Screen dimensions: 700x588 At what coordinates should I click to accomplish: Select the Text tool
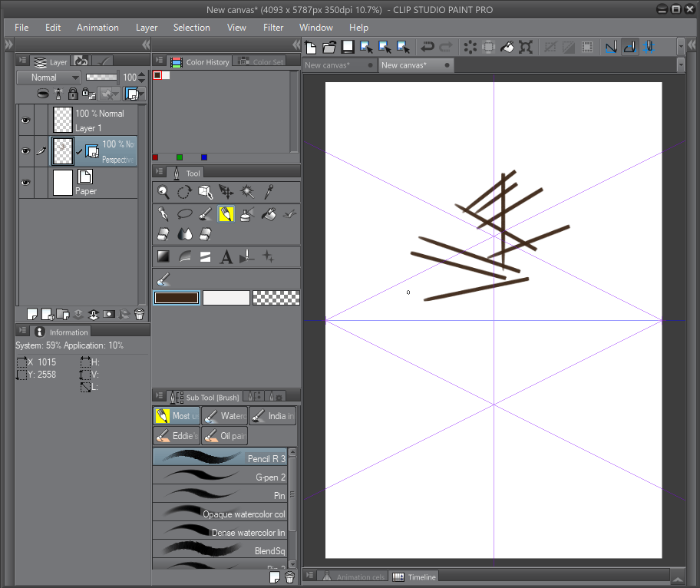[x=226, y=256]
